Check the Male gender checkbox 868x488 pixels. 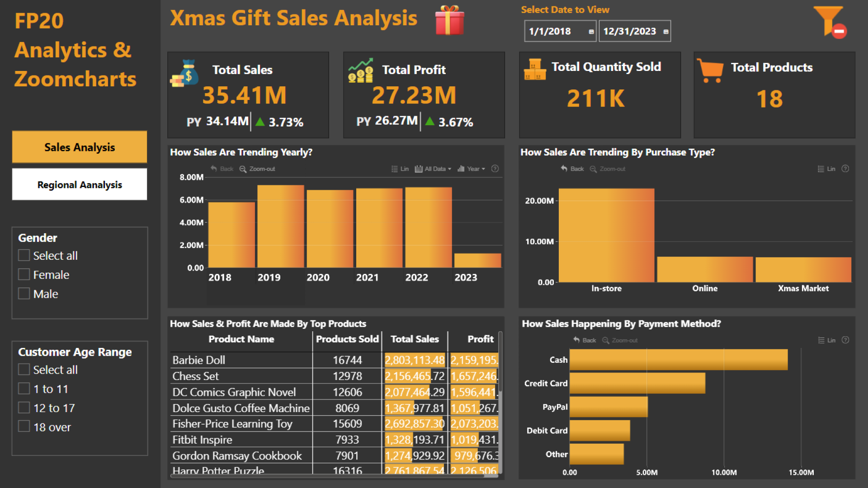click(x=24, y=293)
